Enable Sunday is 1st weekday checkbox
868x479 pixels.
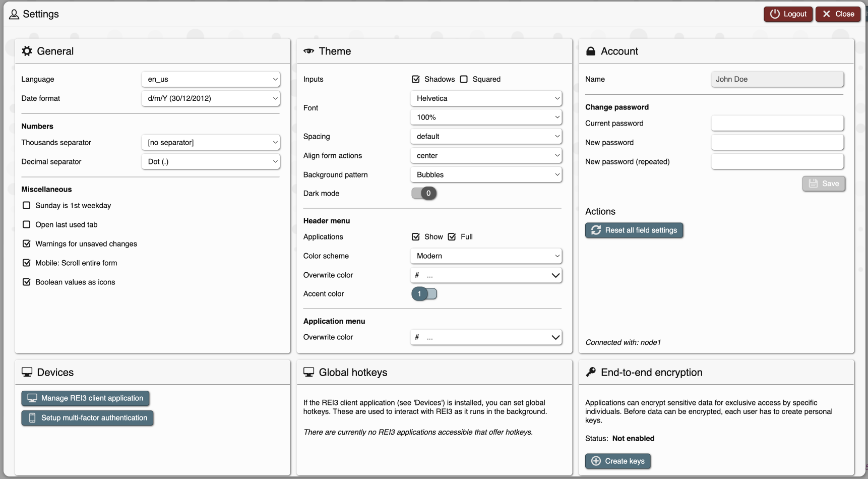(x=27, y=205)
